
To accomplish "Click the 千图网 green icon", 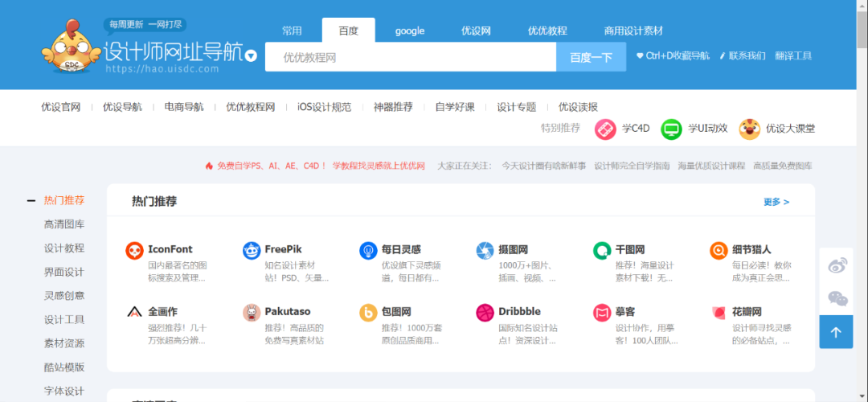I will 602,251.
